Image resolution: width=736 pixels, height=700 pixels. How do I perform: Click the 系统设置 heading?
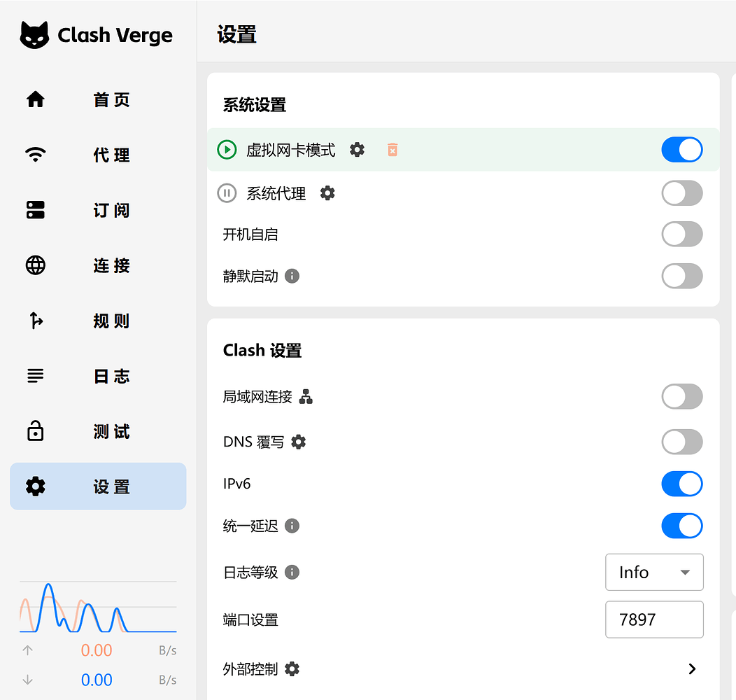coord(255,105)
